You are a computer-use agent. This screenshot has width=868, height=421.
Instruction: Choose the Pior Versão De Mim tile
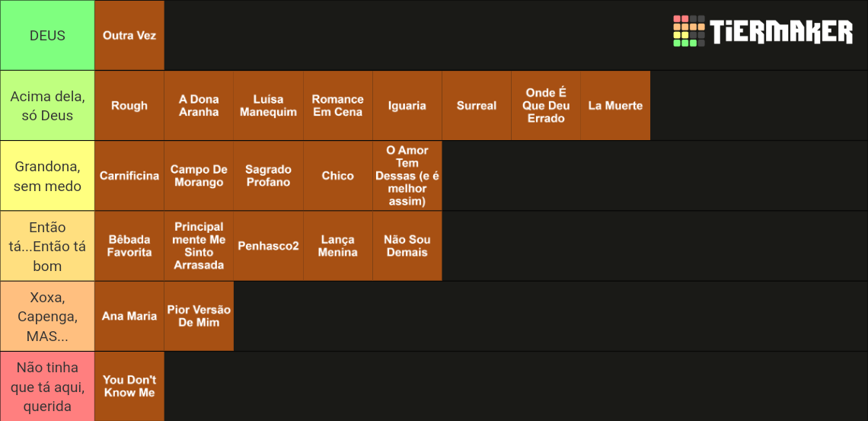(x=199, y=317)
